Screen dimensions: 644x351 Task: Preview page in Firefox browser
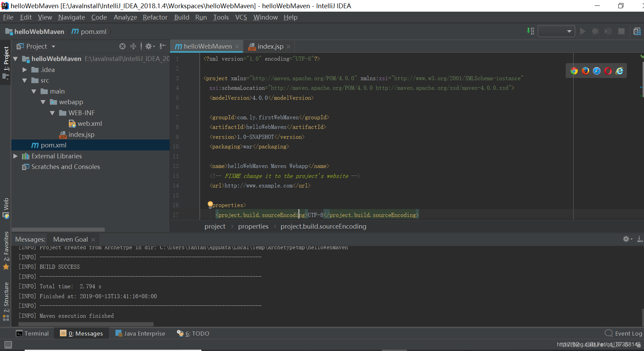[585, 71]
